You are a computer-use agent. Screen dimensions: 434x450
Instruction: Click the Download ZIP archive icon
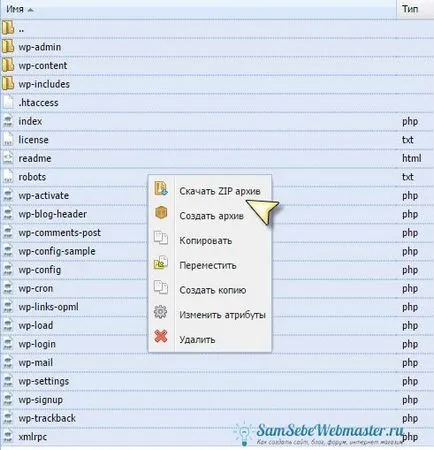point(161,188)
